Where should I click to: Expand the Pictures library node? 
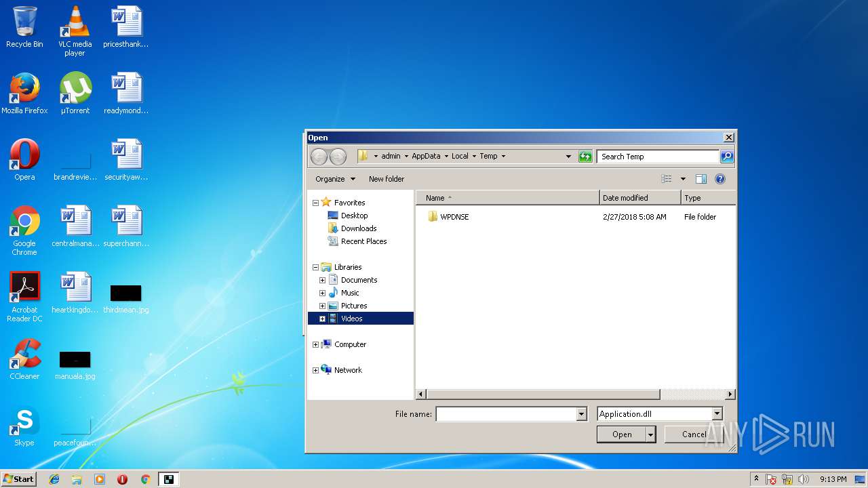(323, 306)
